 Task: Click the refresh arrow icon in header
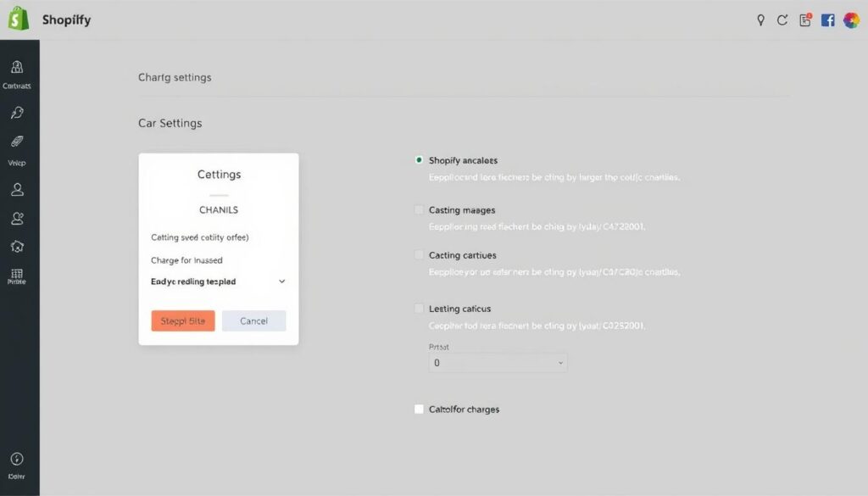782,20
